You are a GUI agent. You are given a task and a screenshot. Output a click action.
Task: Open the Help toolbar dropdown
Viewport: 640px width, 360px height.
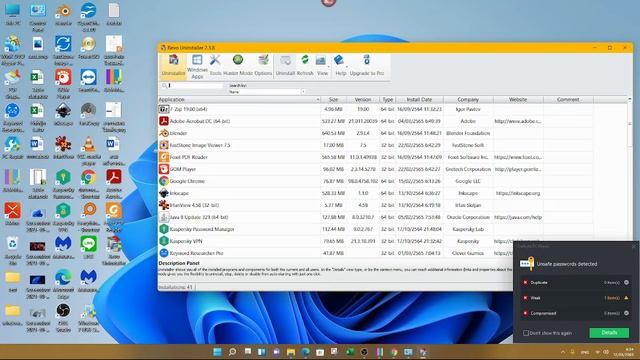[x=340, y=65]
